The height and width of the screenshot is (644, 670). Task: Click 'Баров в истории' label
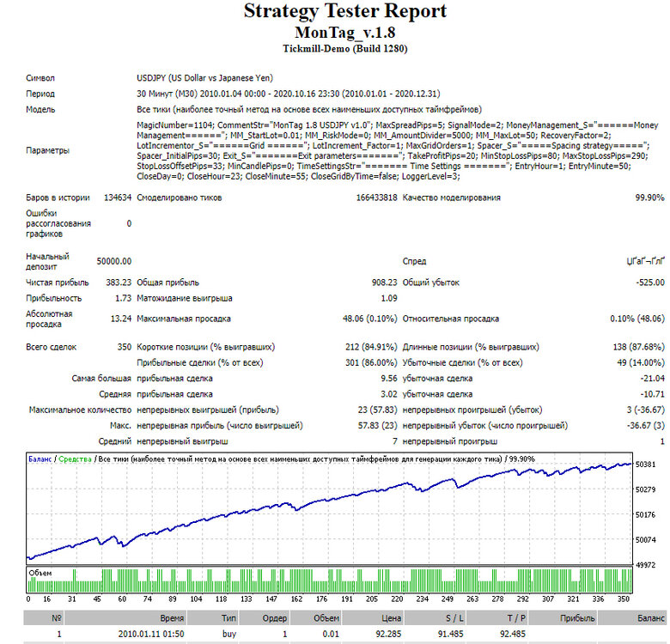[58, 197]
